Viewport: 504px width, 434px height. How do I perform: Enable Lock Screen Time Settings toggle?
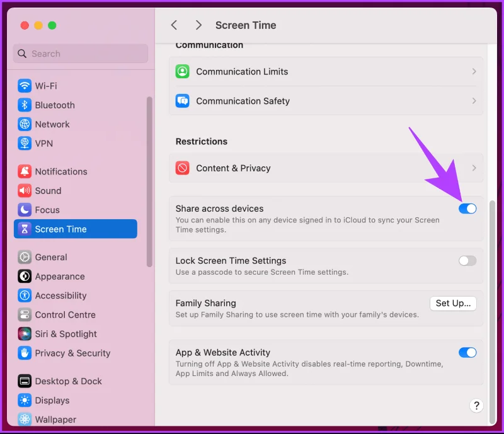point(467,261)
